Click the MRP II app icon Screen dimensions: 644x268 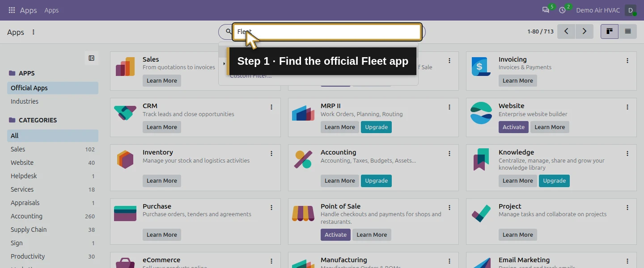point(303,113)
